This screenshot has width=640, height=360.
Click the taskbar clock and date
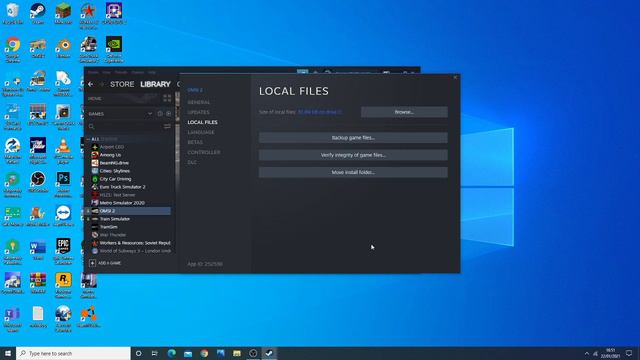(x=611, y=353)
